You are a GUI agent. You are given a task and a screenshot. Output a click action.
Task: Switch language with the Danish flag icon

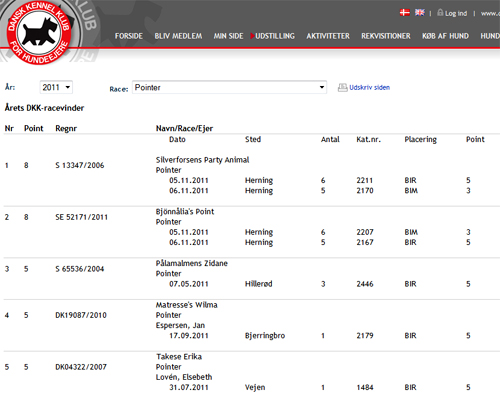tap(405, 13)
